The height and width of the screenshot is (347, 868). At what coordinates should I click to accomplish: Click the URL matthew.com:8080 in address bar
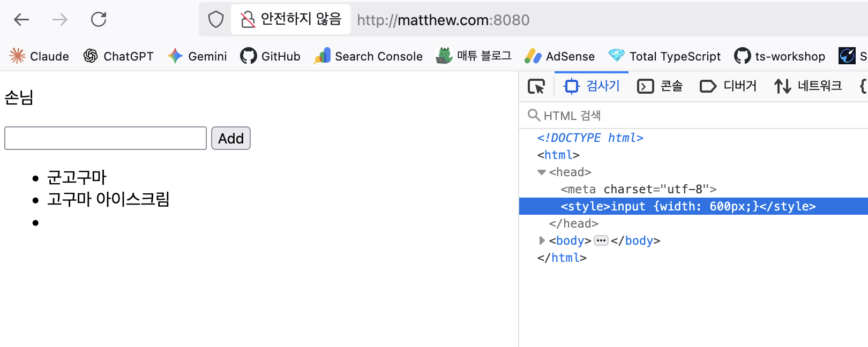coord(443,20)
